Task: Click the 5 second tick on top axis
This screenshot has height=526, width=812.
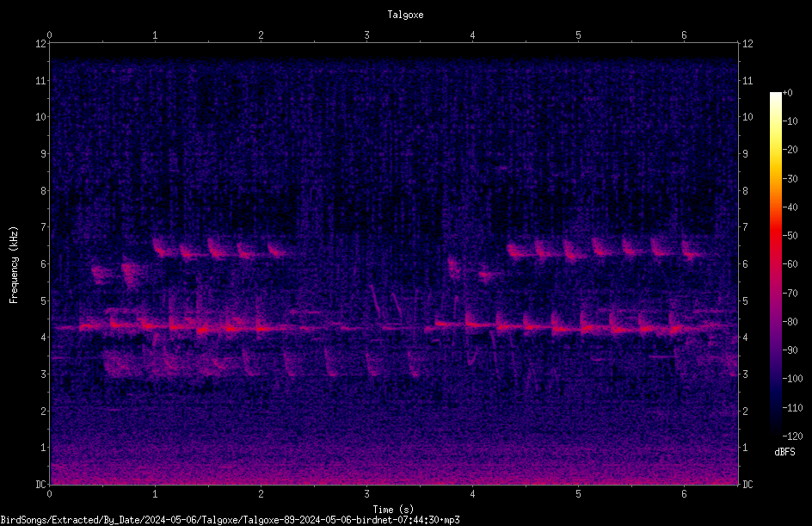Action: pyautogui.click(x=578, y=35)
